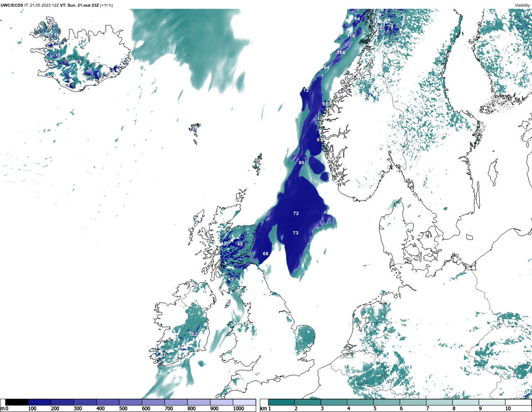
Task: Click the "94" value in northern Norway
Action: (357, 19)
